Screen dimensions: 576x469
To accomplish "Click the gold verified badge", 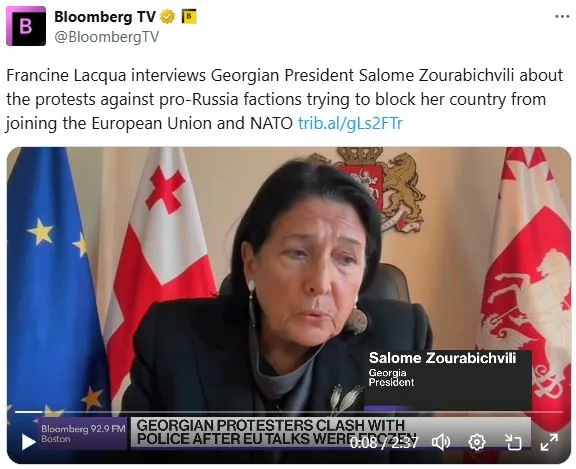I will pos(168,17).
